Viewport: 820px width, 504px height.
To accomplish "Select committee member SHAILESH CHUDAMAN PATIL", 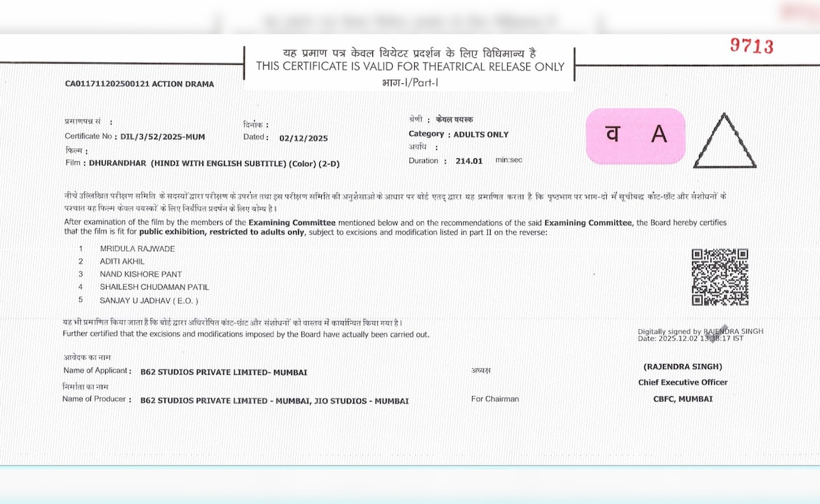I will click(154, 287).
